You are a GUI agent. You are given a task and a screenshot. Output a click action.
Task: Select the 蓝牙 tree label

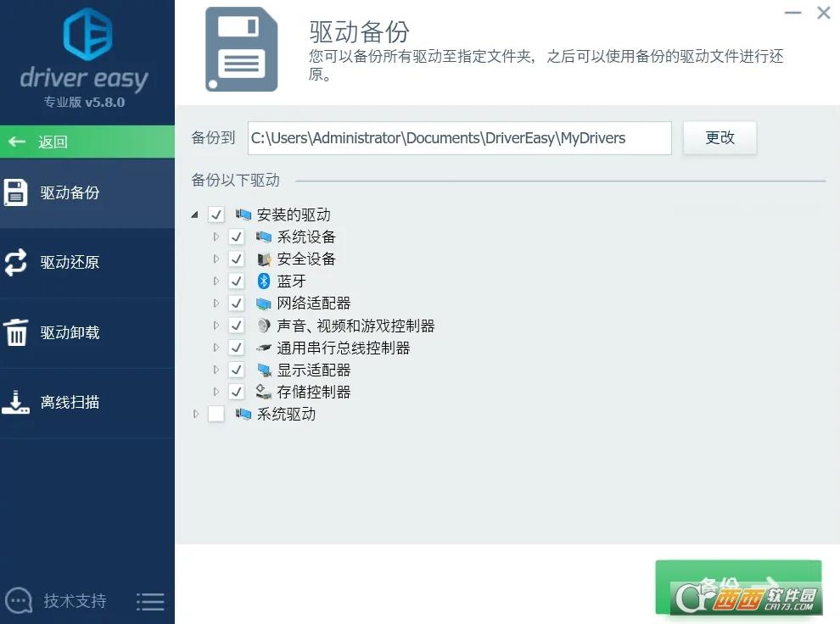click(291, 281)
